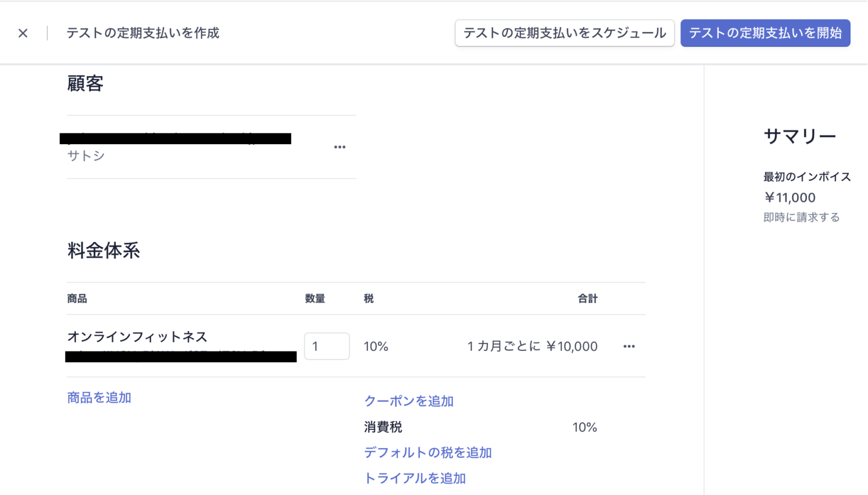Click クーポンを追加 link
868x495 pixels.
point(409,401)
